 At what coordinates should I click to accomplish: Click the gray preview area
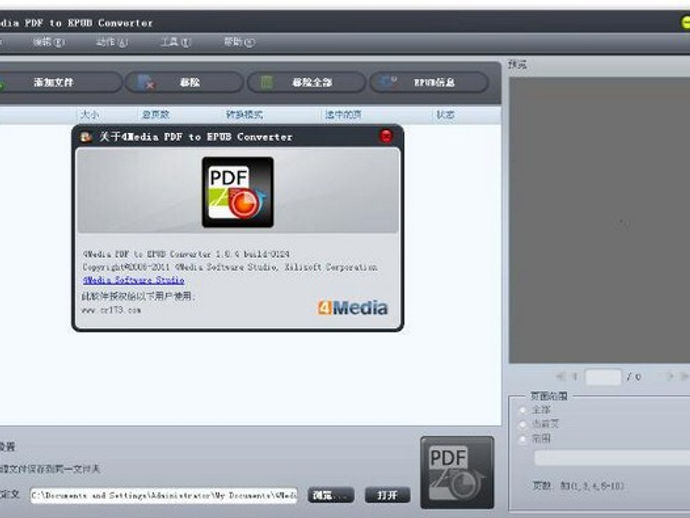[599, 220]
